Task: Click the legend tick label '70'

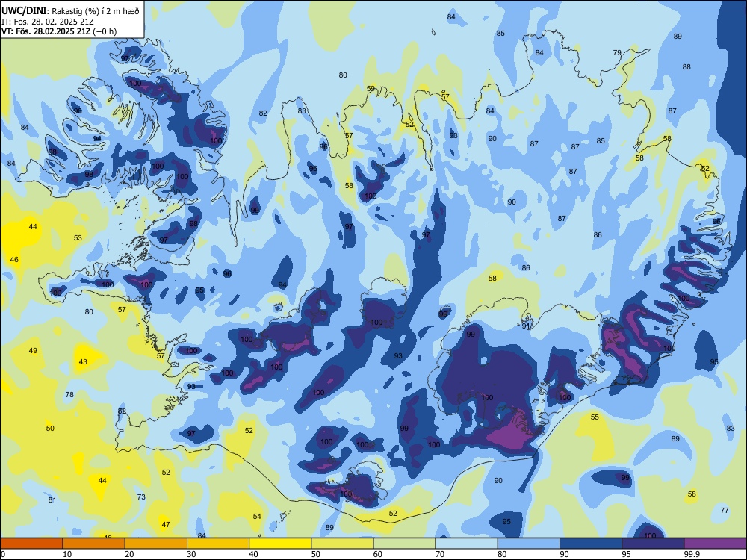Action: pyautogui.click(x=440, y=554)
